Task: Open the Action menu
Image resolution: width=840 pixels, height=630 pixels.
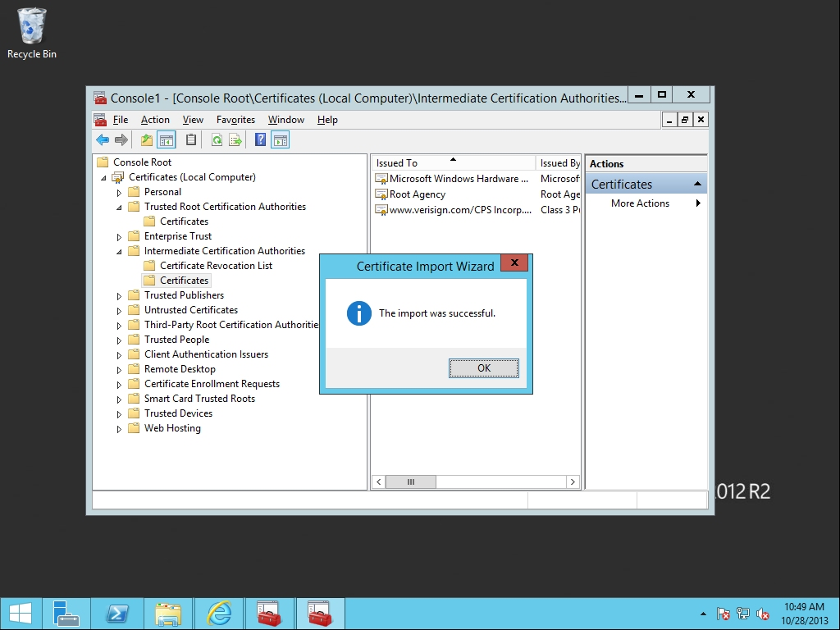Action: [x=155, y=120]
